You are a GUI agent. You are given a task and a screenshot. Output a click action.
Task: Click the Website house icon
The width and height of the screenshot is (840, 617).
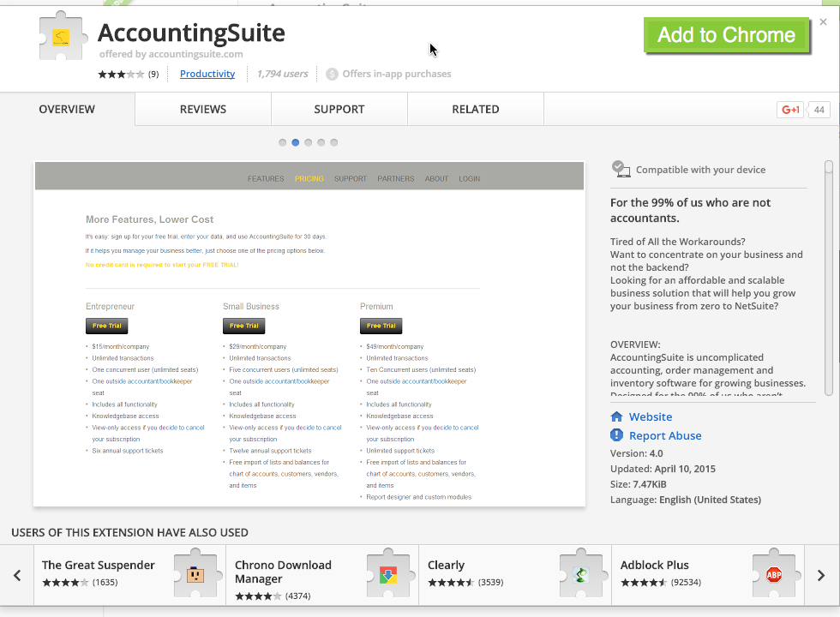click(x=616, y=416)
